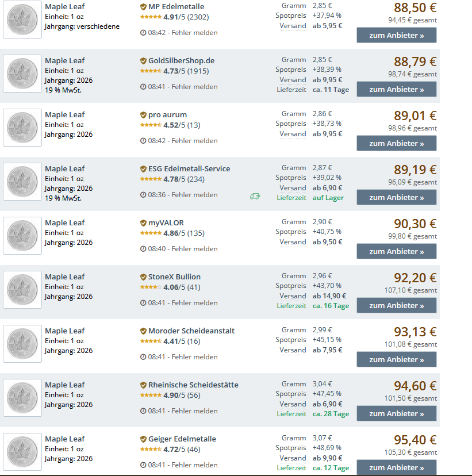This screenshot has width=472, height=476.
Task: Open the Maple Leaf coin thumbnail for GoldSilberShop.de
Action: 22,74
